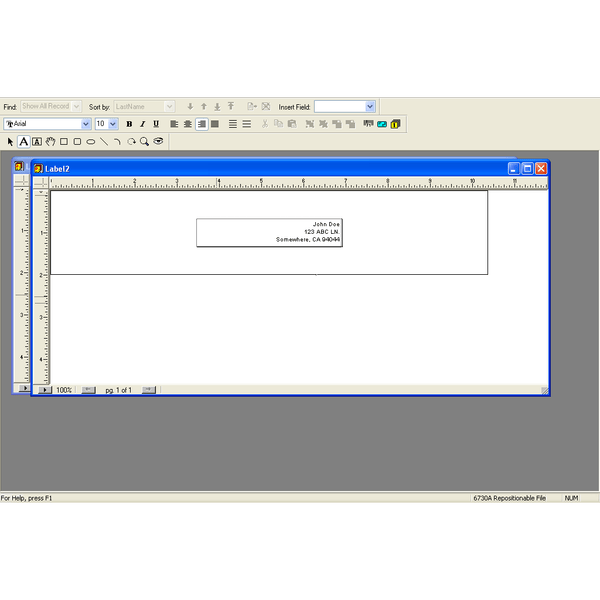Select the arrow pointer tool

[11, 142]
